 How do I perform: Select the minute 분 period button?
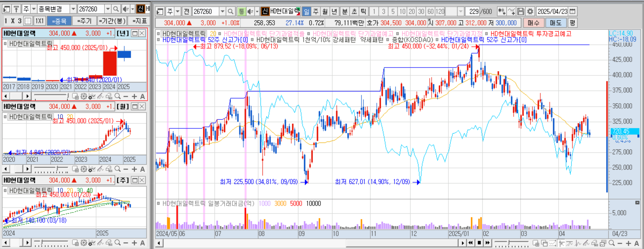point(345,12)
